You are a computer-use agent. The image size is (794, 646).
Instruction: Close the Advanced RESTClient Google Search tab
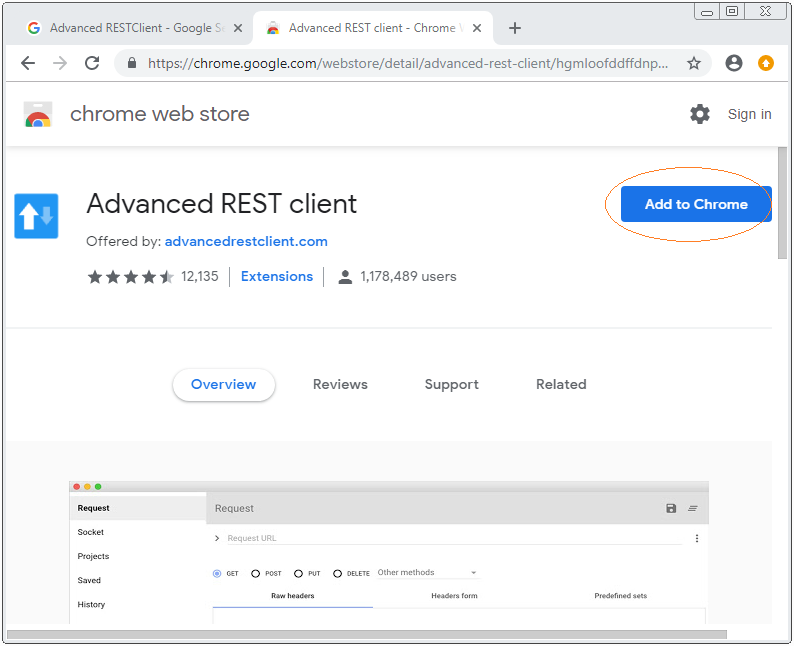pyautogui.click(x=237, y=28)
